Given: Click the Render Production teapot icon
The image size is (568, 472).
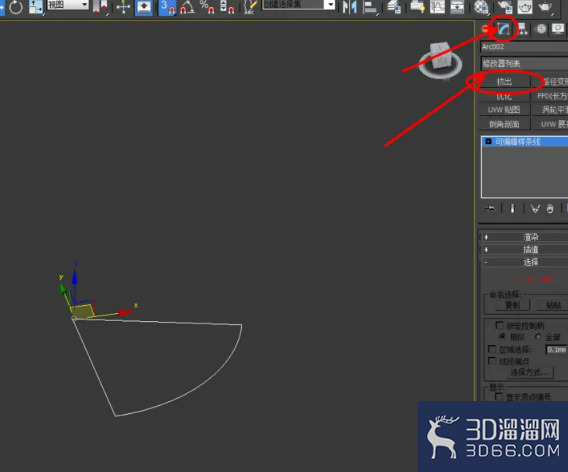Looking at the screenshot, I should [545, 7].
